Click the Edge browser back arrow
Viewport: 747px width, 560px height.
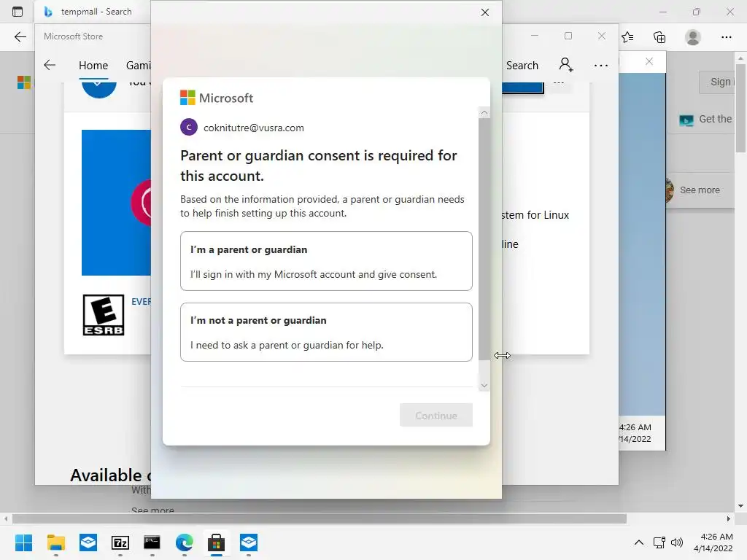[20, 37]
